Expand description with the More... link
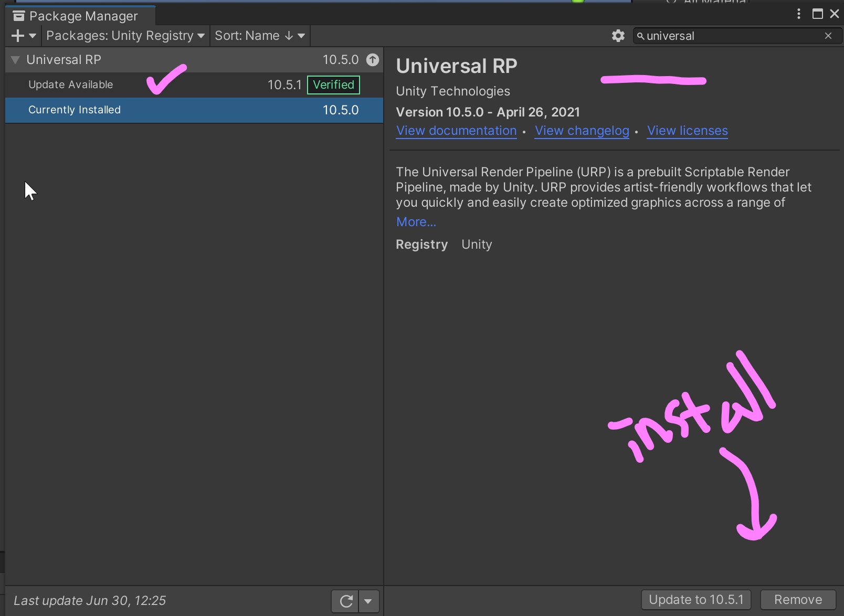 [x=416, y=222]
